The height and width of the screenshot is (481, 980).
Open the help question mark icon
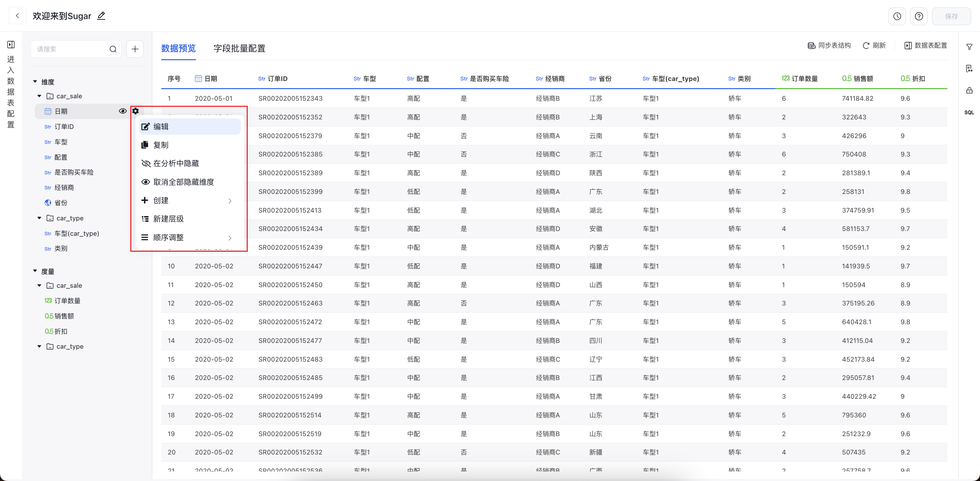[919, 16]
